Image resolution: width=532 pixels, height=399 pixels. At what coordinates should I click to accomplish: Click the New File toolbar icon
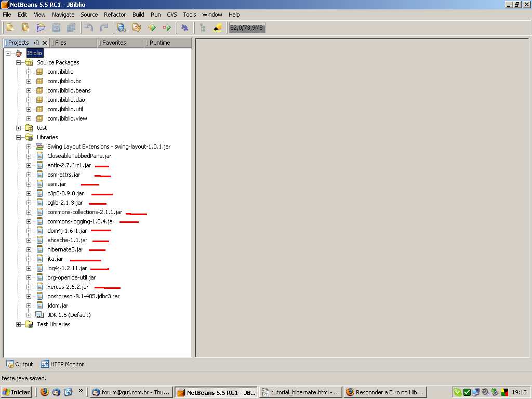click(x=10, y=28)
